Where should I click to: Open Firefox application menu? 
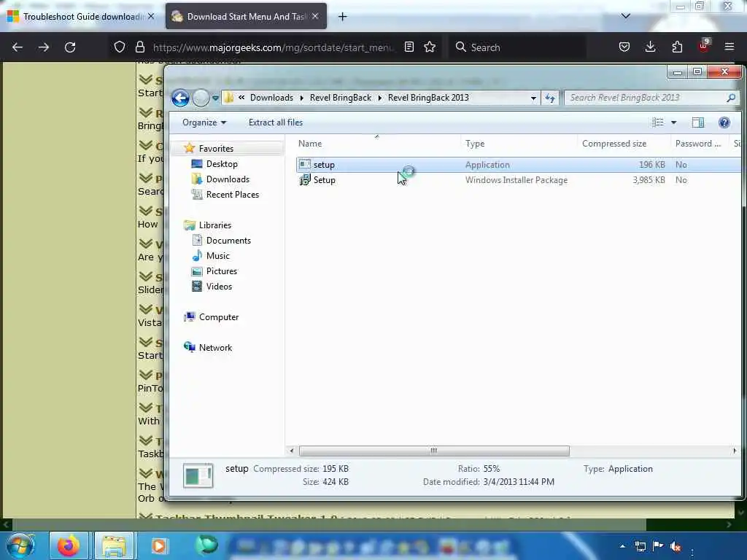[x=729, y=47]
